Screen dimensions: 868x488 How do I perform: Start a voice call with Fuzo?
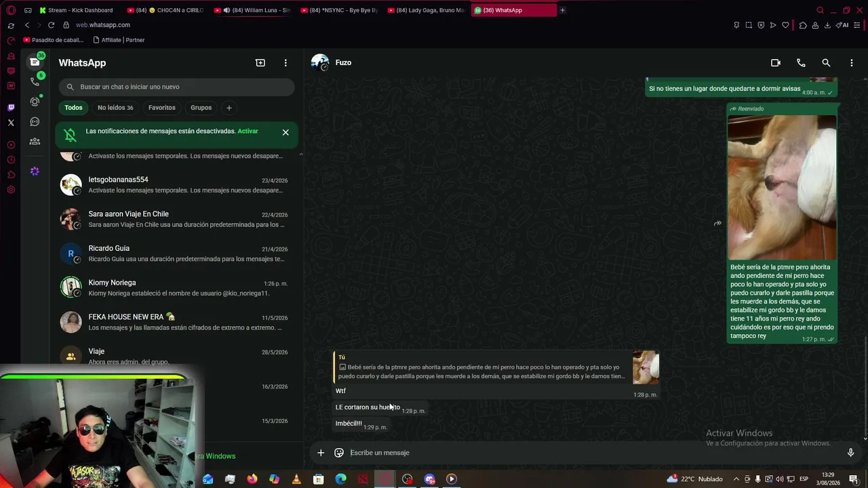pyautogui.click(x=801, y=62)
